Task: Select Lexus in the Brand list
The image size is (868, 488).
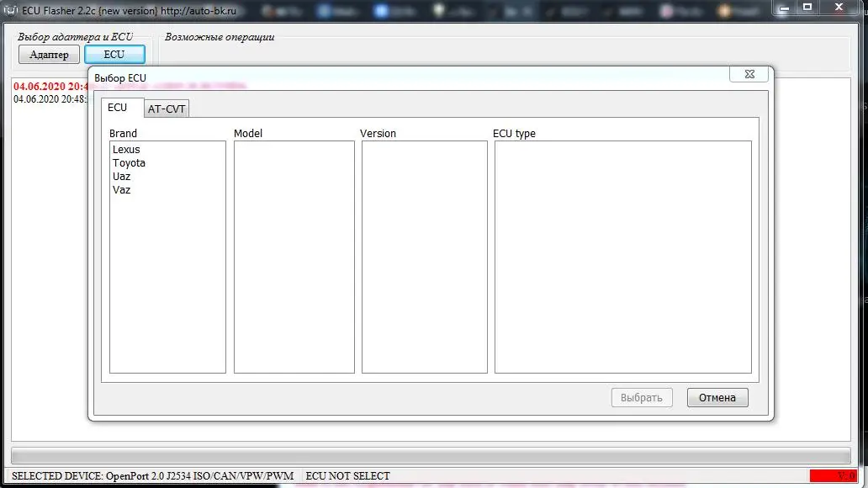Action: (126, 150)
